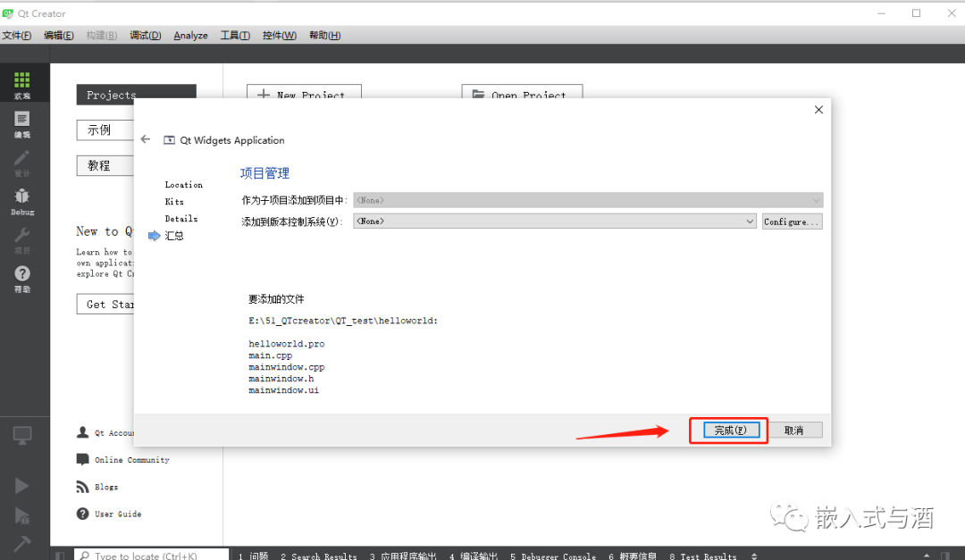Viewport: 965px width, 560px height.
Task: Click the New Project button
Action: tap(304, 92)
